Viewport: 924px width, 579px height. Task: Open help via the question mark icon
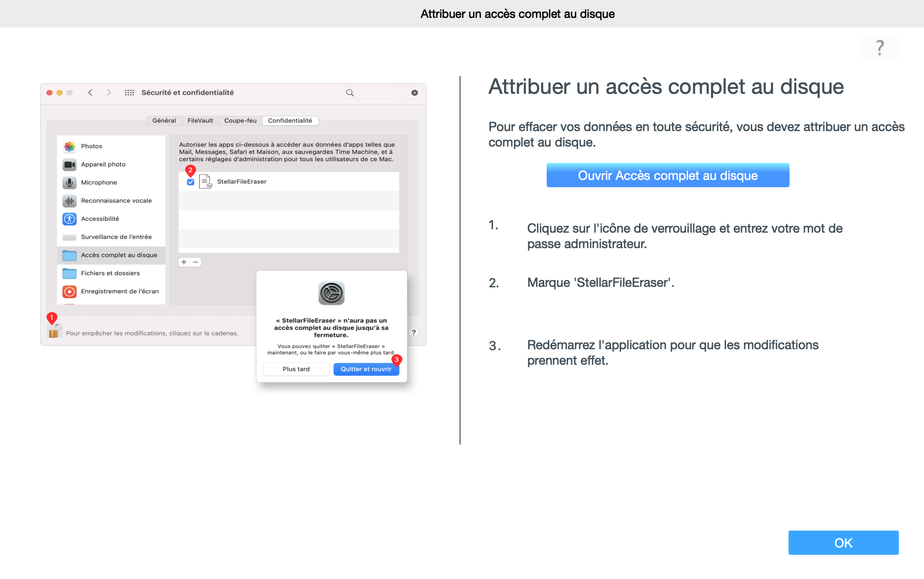879,48
